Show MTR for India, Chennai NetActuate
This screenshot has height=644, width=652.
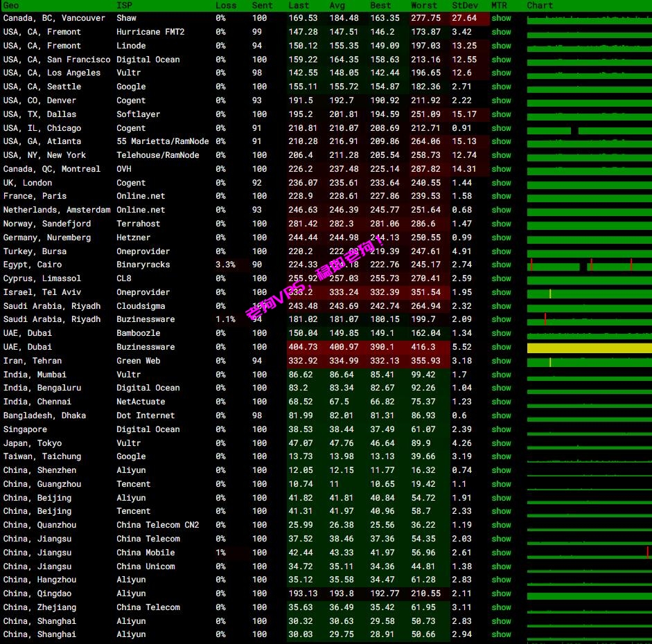[x=501, y=402]
